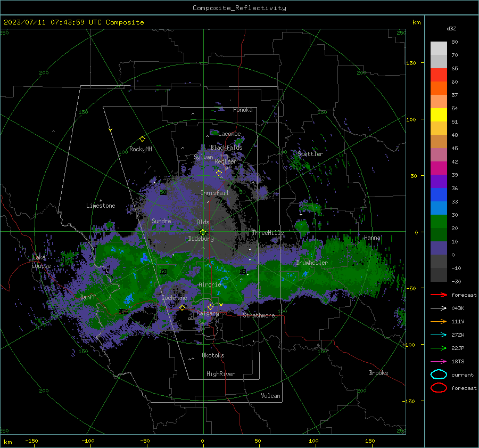Click the yellow diamond marker above Calgary

[x=210, y=307]
